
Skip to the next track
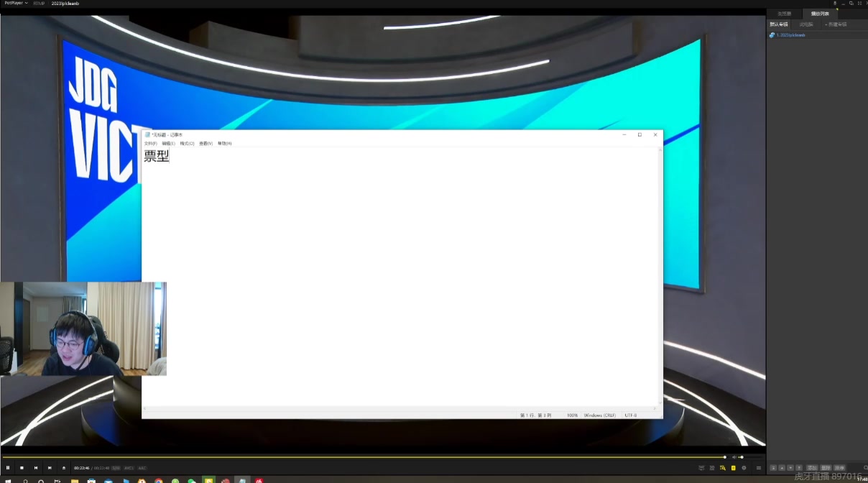click(50, 468)
